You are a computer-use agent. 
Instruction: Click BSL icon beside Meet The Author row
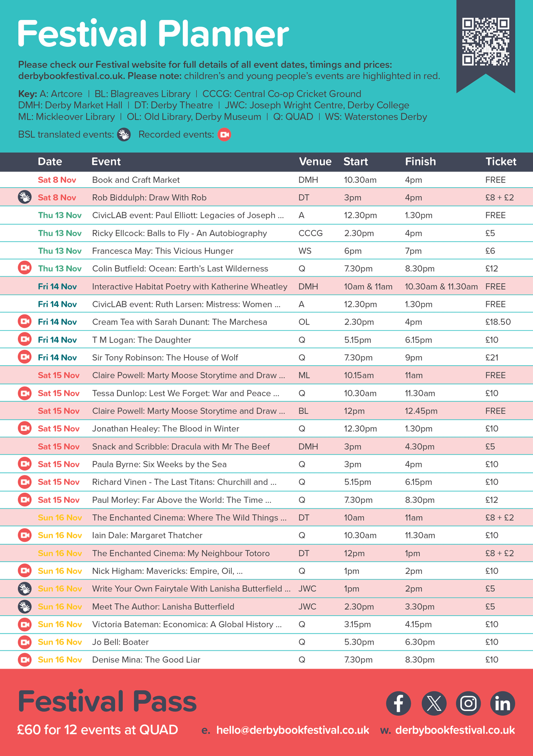[25, 606]
